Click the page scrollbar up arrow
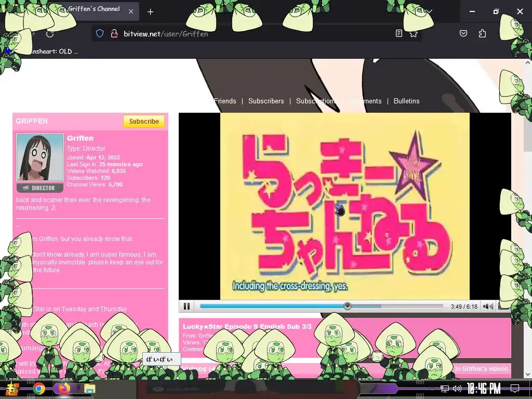The image size is (532, 399). pos(528,63)
